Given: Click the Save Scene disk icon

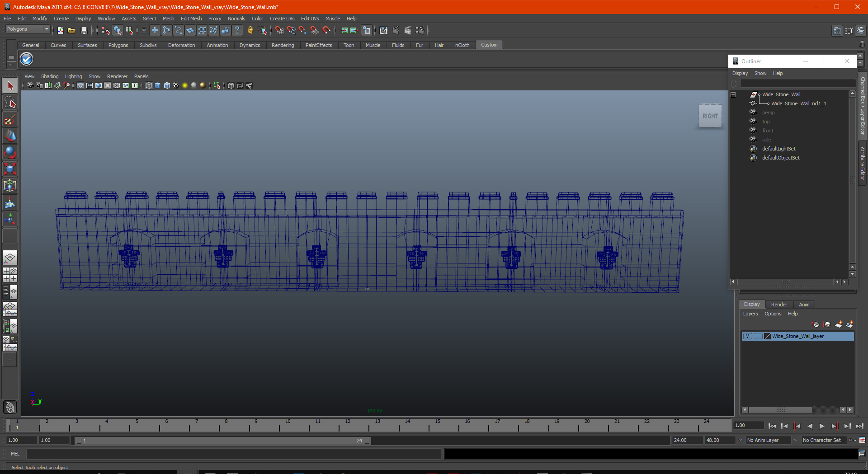Looking at the screenshot, I should 84,30.
